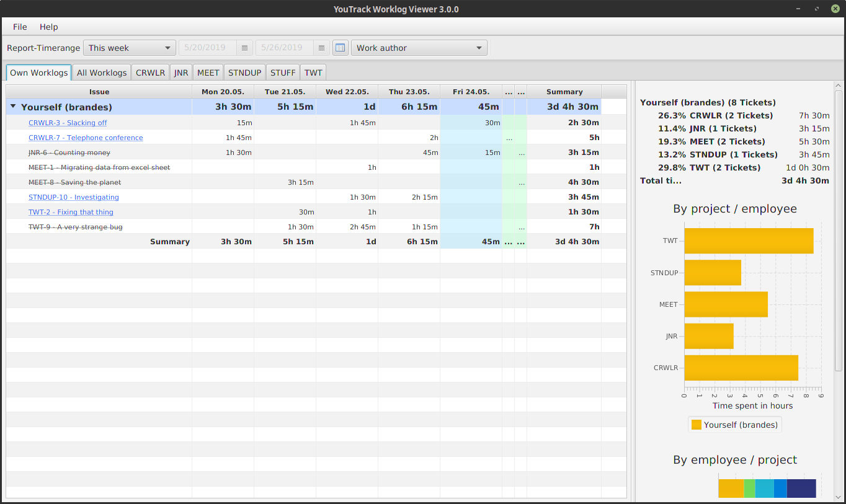Click the Issue column header
846x504 pixels.
click(x=99, y=92)
